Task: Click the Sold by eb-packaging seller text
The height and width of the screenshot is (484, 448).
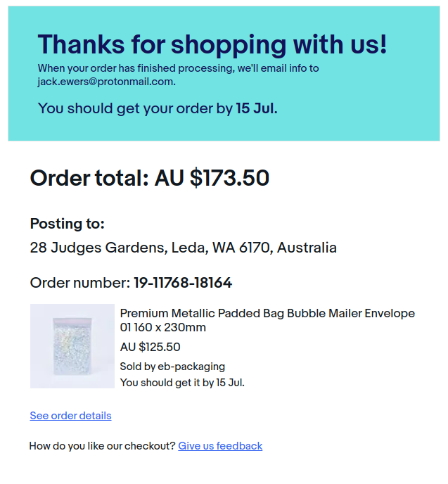Action: pos(172,366)
